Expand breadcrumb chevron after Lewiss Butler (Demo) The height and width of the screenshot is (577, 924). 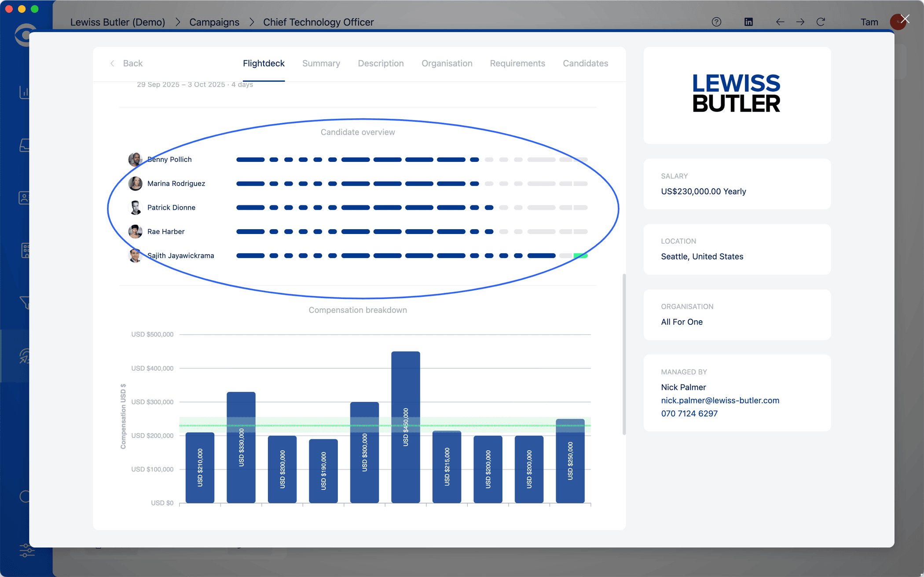(178, 22)
